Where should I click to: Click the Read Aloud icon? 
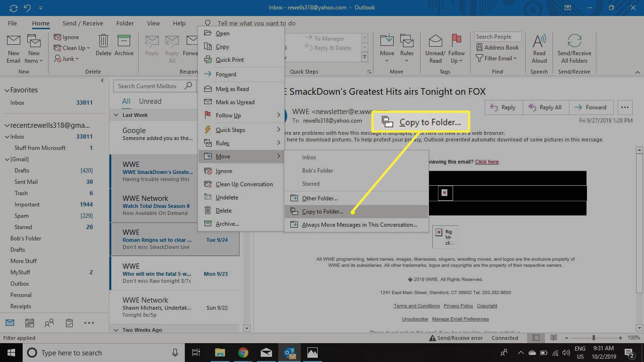click(539, 41)
